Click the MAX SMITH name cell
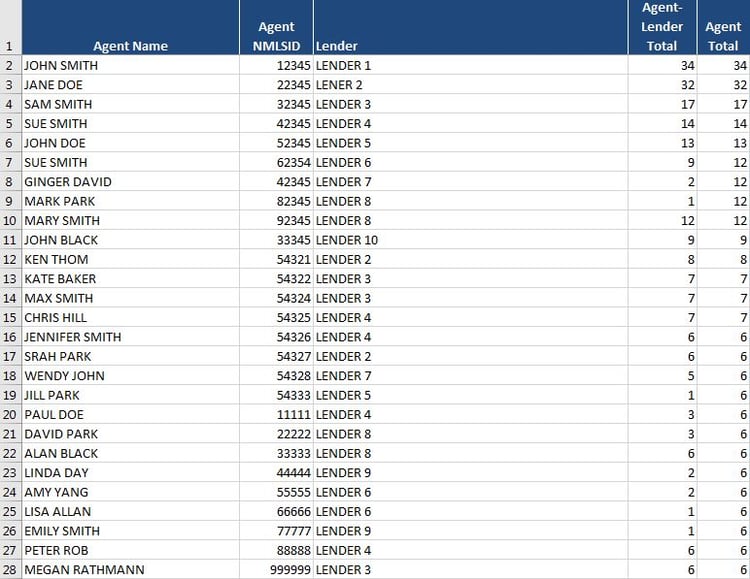 tap(130, 298)
